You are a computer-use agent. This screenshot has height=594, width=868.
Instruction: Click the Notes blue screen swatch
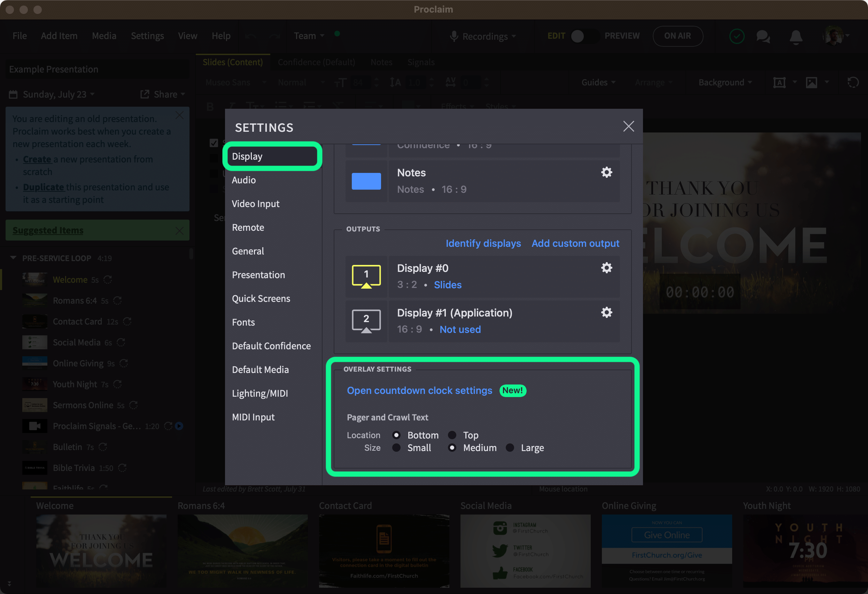click(366, 181)
